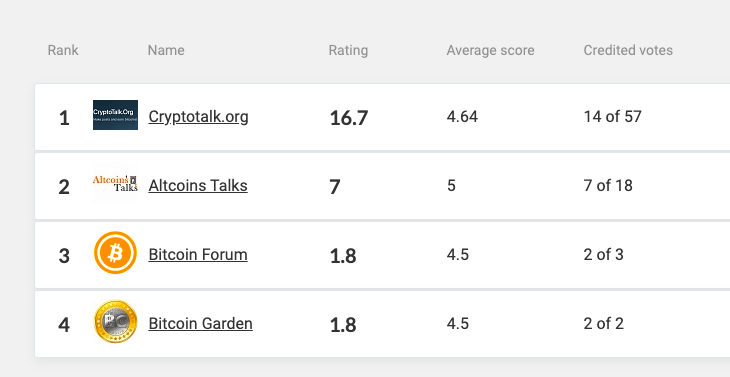730x377 pixels.
Task: Click the 7 of 18 credited votes
Action: point(608,185)
